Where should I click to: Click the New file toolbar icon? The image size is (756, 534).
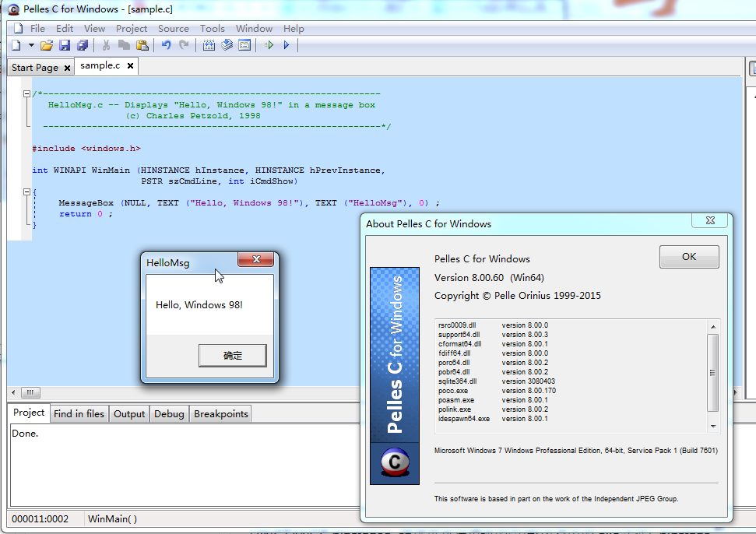(x=16, y=45)
